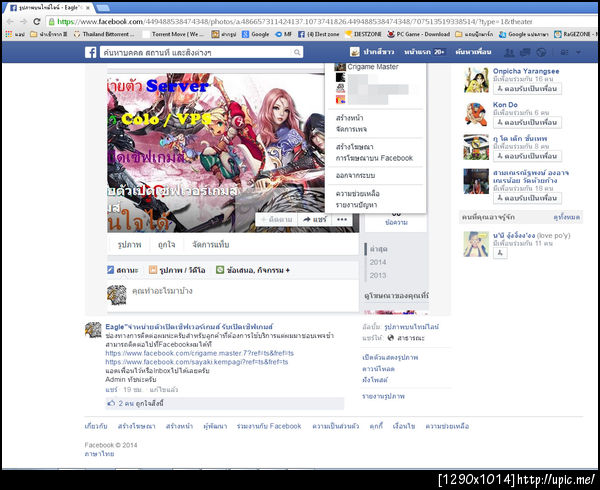The width and height of the screenshot is (600, 490).
Task: Select the Offer, Event + composer option
Action: click(253, 270)
